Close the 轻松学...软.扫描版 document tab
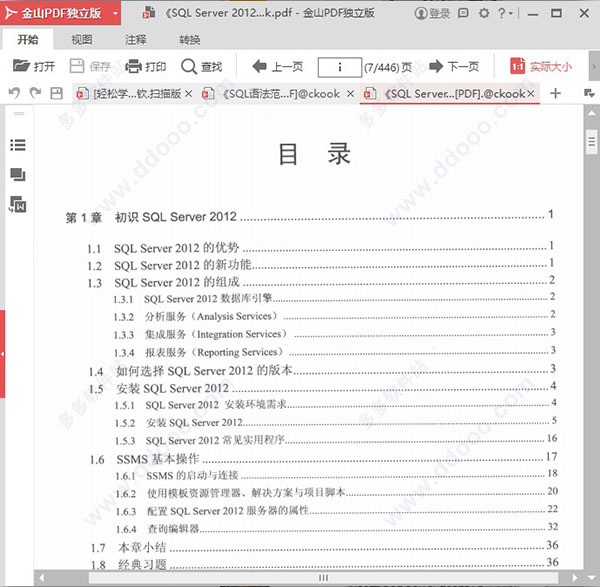 click(x=189, y=93)
